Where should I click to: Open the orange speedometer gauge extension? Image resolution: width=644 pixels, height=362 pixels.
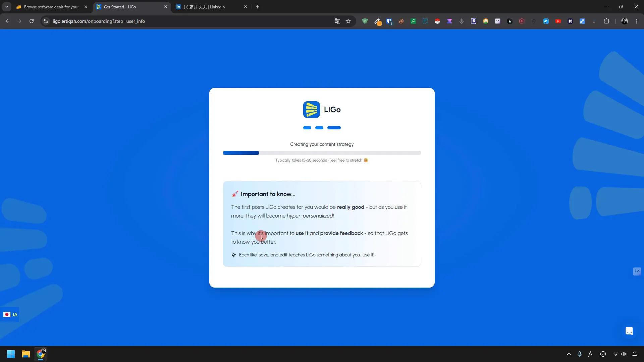486,21
